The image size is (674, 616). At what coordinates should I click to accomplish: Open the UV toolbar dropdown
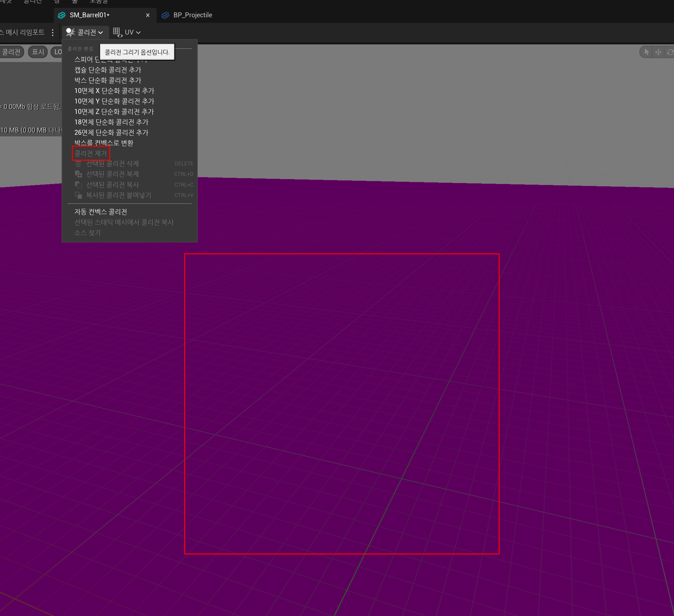point(127,32)
